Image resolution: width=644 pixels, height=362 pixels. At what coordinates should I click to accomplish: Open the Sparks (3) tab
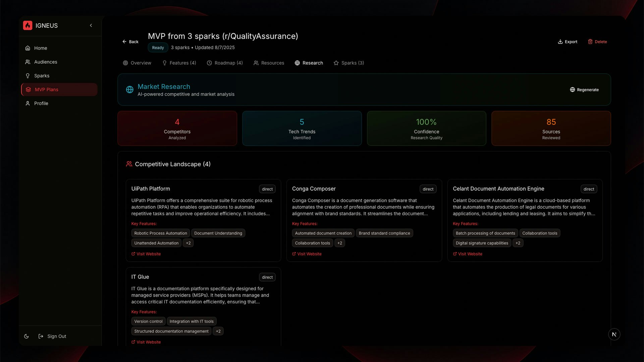click(x=349, y=63)
